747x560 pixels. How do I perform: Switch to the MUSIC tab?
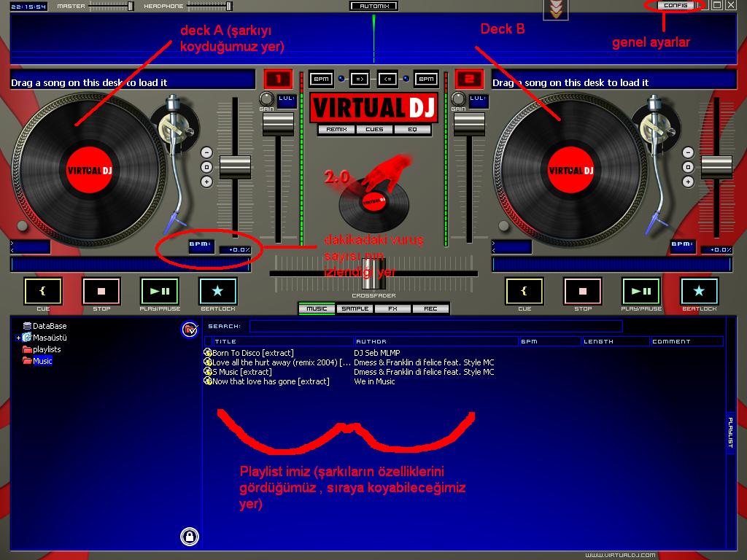[317, 308]
